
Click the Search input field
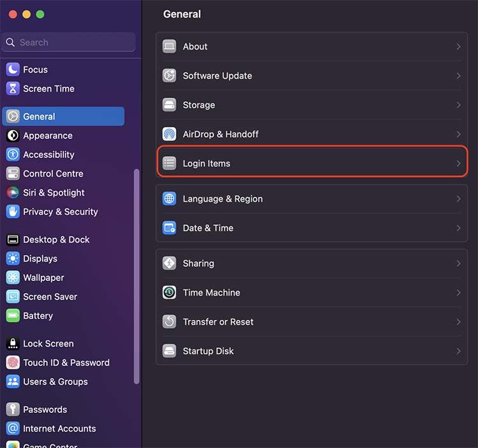point(69,42)
